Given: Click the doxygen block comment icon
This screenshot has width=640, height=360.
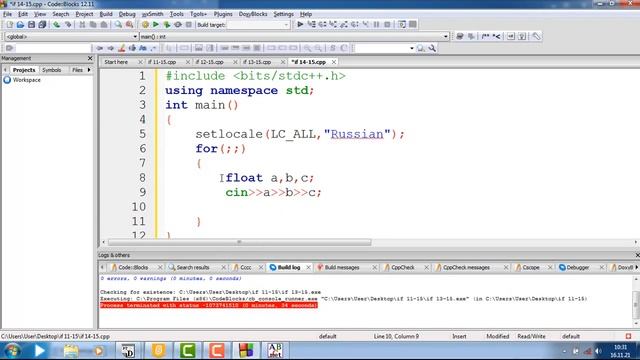Looking at the screenshot, I should (485, 36).
